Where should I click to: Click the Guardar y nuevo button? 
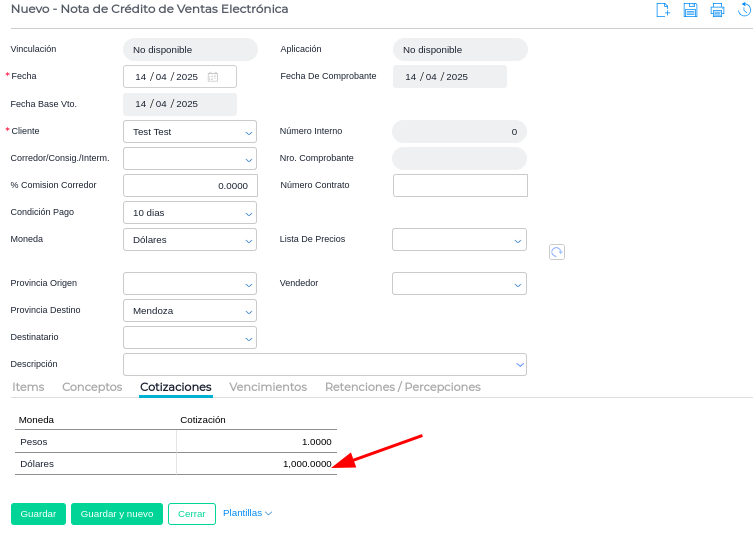point(117,514)
